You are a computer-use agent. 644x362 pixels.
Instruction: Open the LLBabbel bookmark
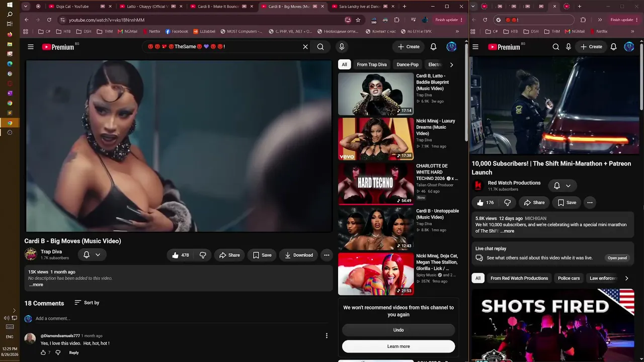(204, 31)
